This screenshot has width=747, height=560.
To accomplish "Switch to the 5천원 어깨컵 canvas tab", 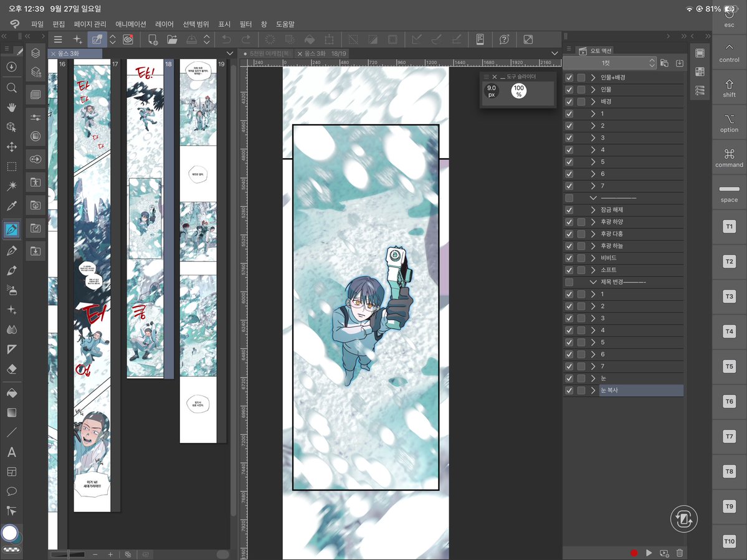I will (x=269, y=54).
